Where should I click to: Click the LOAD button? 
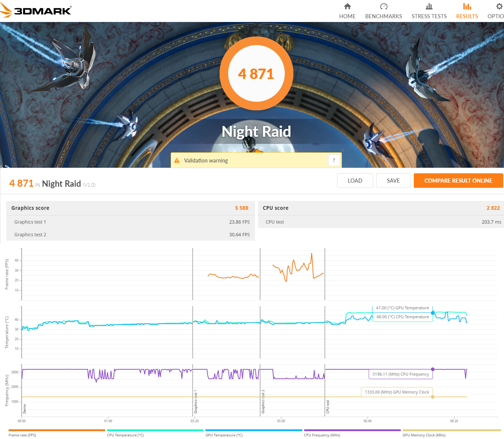355,181
